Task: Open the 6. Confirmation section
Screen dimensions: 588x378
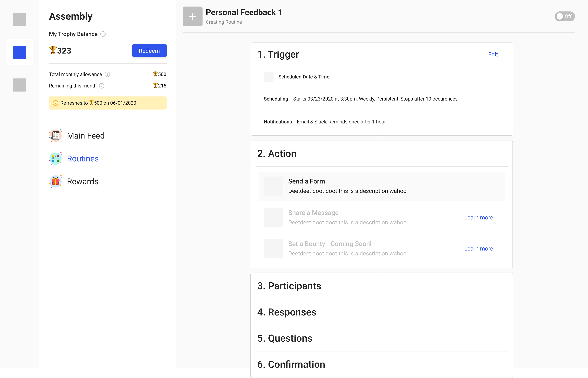Action: click(291, 365)
